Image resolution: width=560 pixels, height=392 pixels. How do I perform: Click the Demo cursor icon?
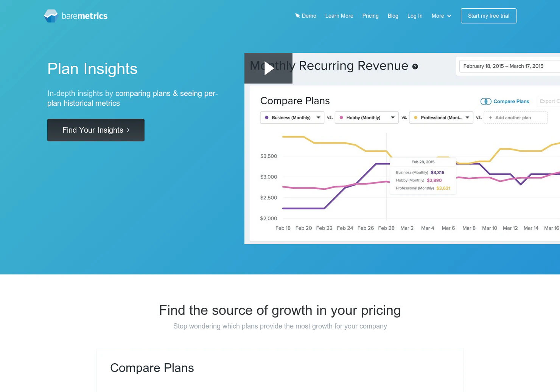tap(297, 16)
